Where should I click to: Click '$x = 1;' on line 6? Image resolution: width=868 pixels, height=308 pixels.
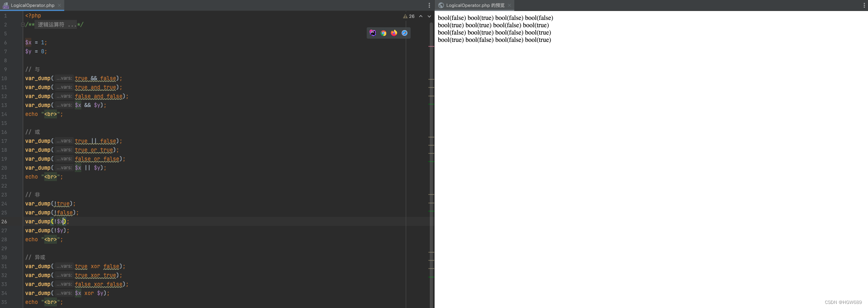[x=36, y=43]
